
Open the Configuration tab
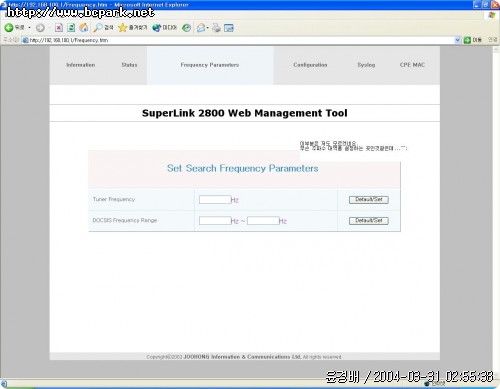point(310,65)
